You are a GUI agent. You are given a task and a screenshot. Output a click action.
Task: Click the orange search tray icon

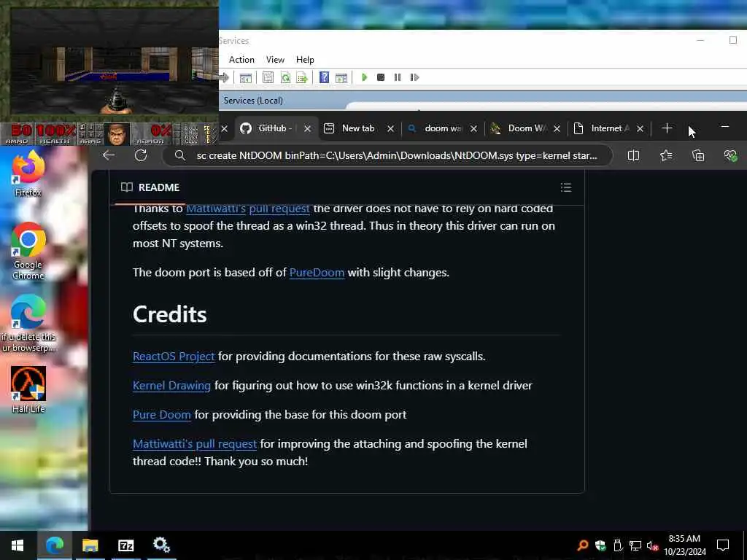582,545
